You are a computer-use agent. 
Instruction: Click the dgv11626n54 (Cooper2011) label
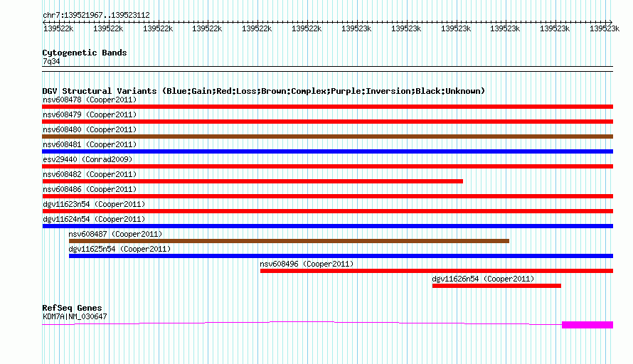point(483,279)
